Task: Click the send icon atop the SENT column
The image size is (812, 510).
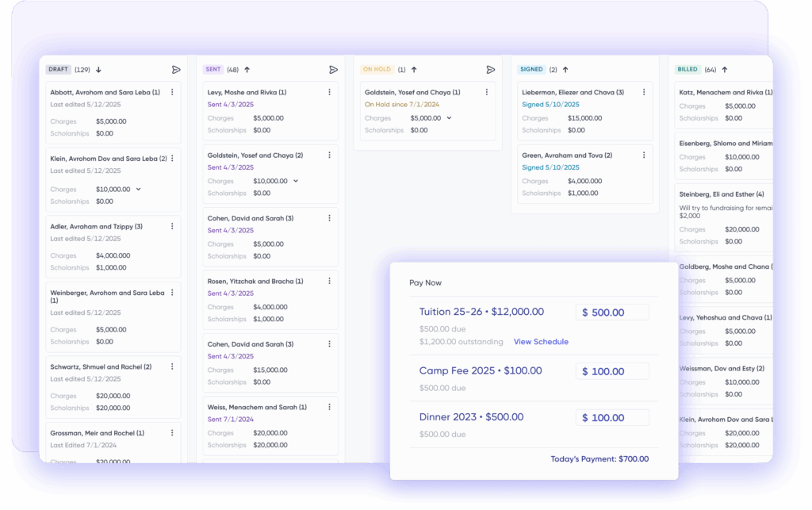Action: point(334,69)
